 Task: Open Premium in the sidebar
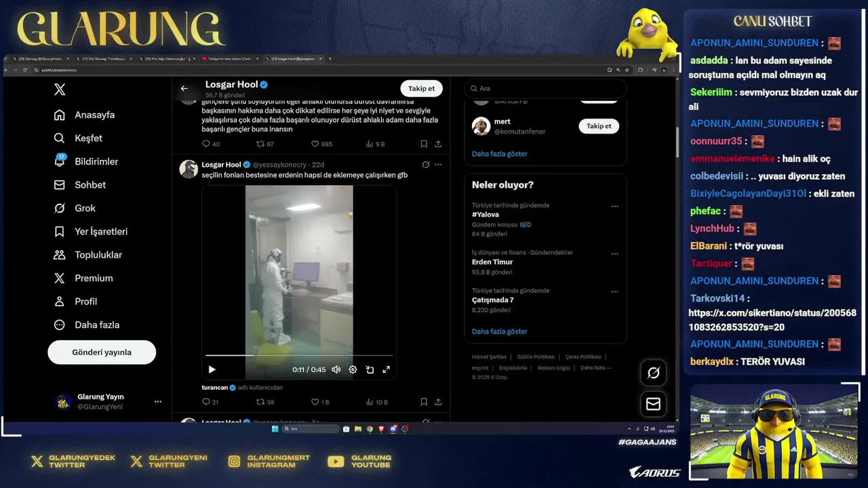pyautogui.click(x=83, y=279)
